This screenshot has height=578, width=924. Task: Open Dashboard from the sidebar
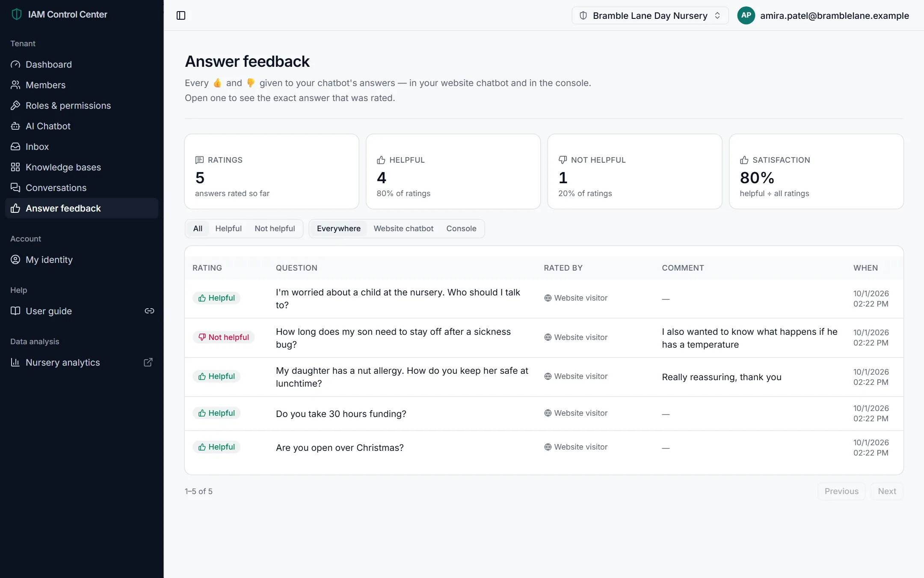[82, 64]
